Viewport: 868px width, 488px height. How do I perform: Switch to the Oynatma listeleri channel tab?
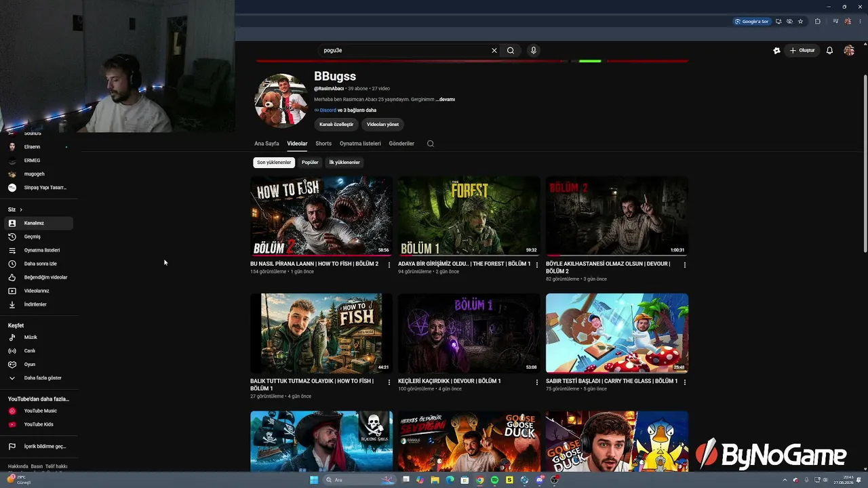coord(360,144)
